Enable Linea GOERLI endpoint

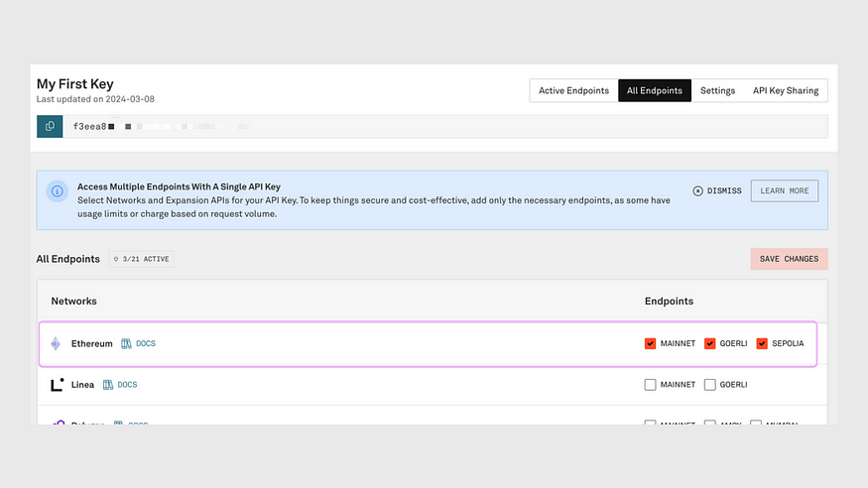[709, 385]
